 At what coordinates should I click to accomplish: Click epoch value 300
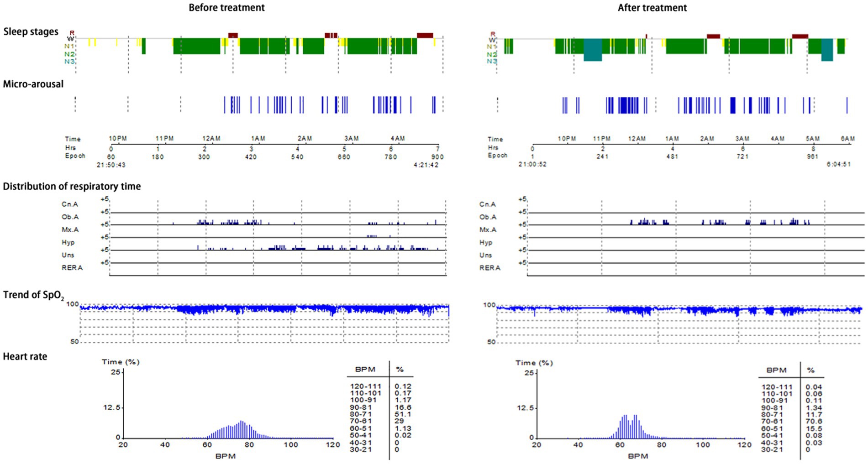pyautogui.click(x=204, y=157)
